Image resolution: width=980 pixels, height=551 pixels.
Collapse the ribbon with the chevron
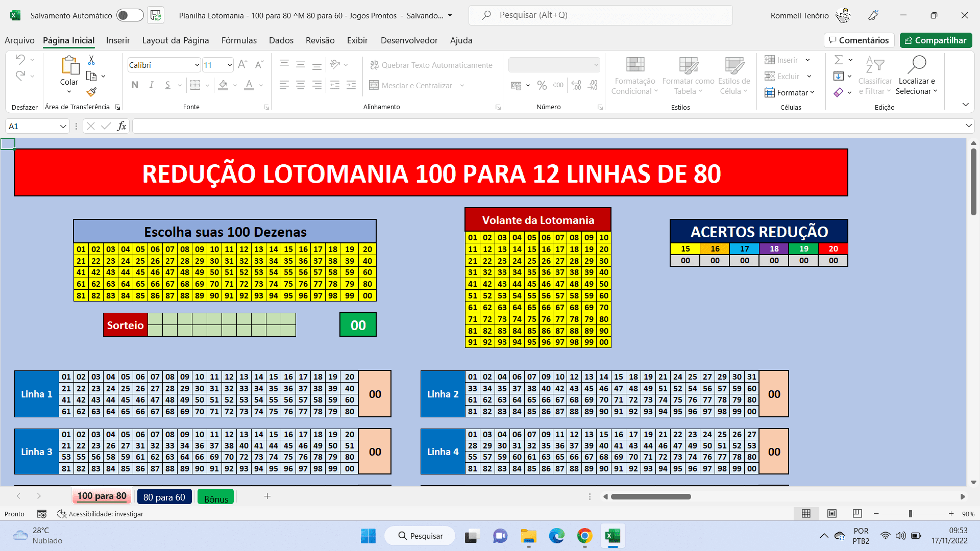pyautogui.click(x=965, y=105)
